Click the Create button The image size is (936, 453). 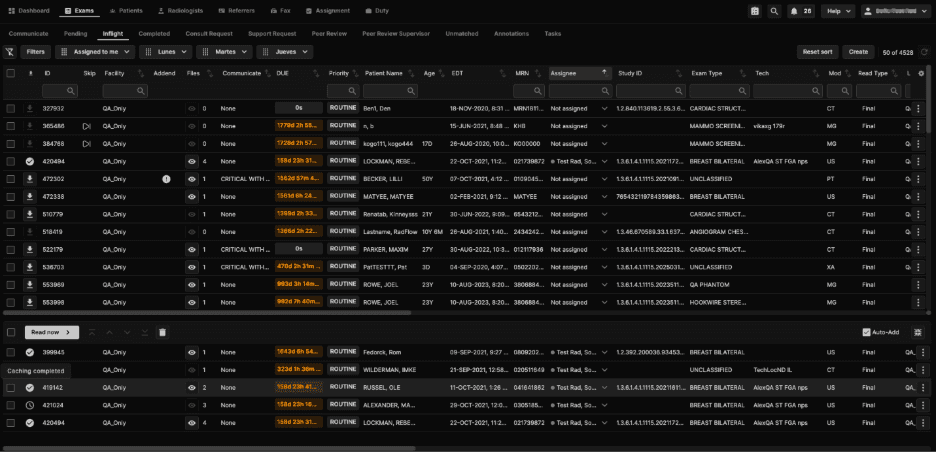click(x=858, y=52)
